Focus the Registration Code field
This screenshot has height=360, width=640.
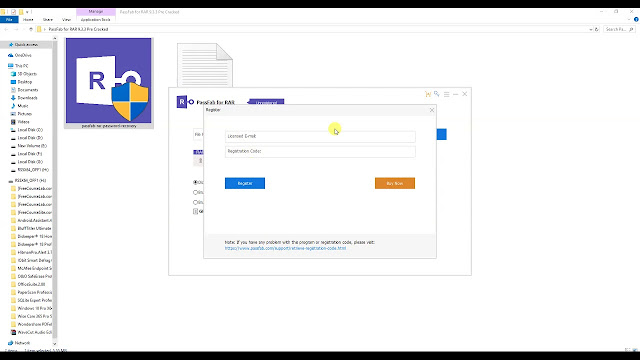pyautogui.click(x=320, y=151)
